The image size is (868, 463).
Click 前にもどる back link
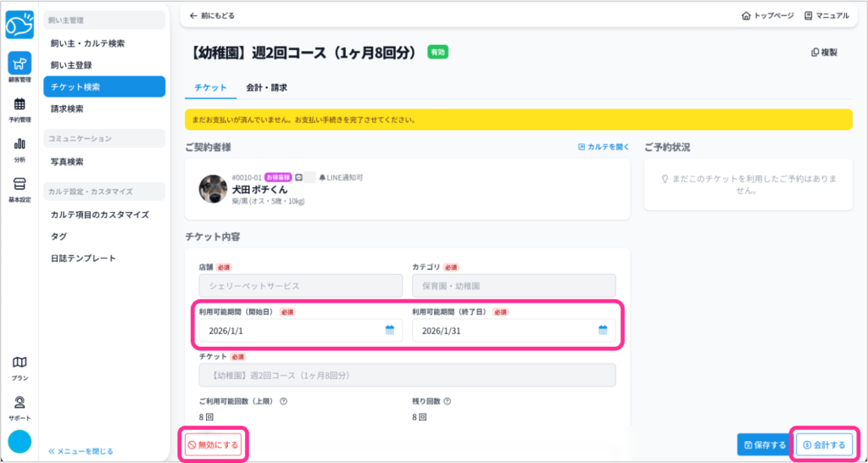(x=212, y=15)
